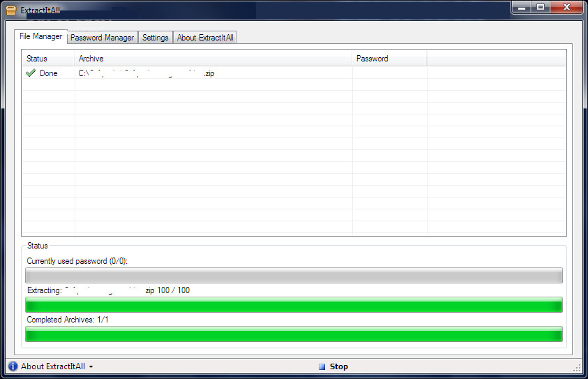Viewport: 588px width, 379px height.
Task: Open the About ExtractItAll tab
Action: pos(205,38)
